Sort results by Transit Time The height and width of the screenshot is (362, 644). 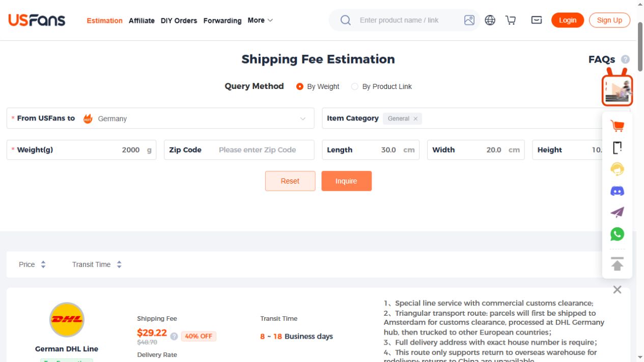(97, 264)
